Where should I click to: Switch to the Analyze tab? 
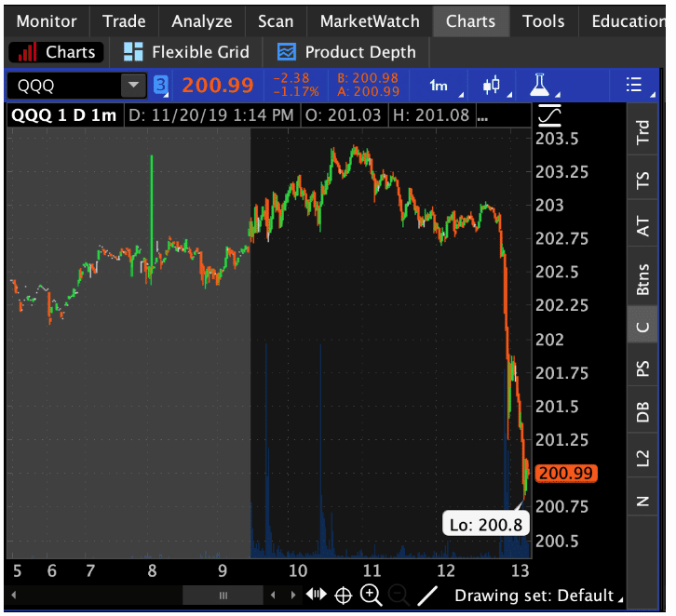click(202, 21)
